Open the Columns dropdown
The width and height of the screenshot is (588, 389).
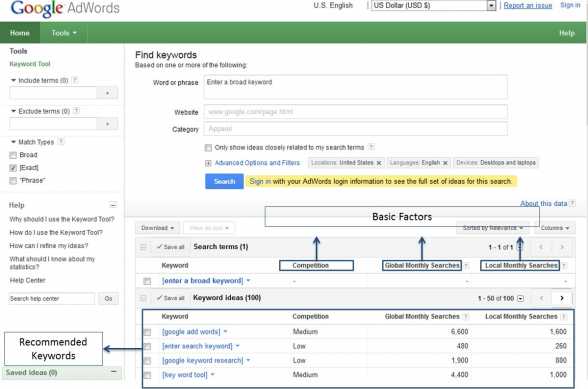coord(555,228)
